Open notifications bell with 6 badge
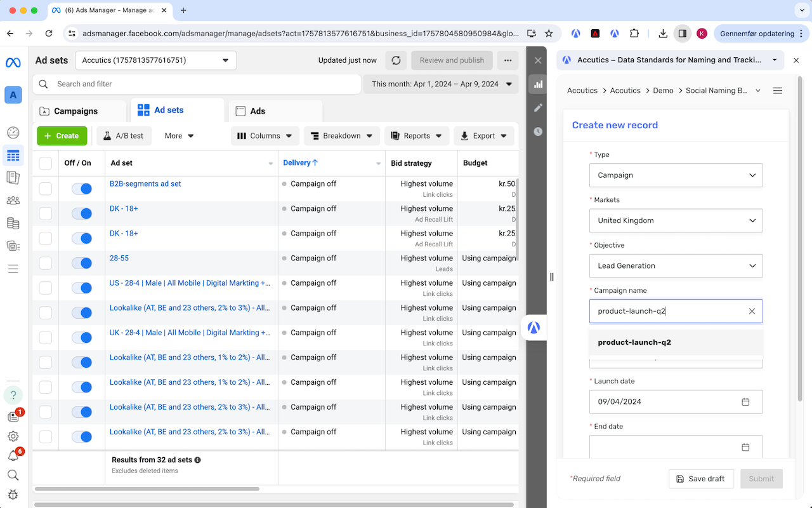This screenshot has width=812, height=508. (13, 456)
